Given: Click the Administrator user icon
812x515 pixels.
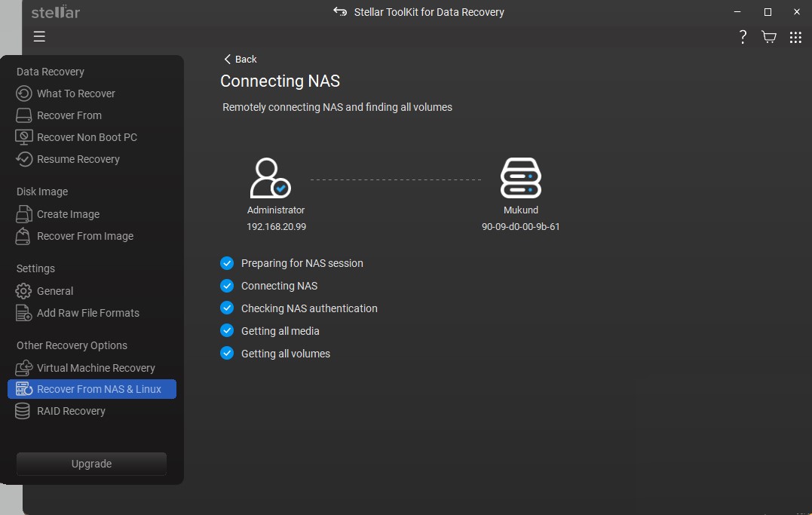Looking at the screenshot, I should pyautogui.click(x=270, y=178).
